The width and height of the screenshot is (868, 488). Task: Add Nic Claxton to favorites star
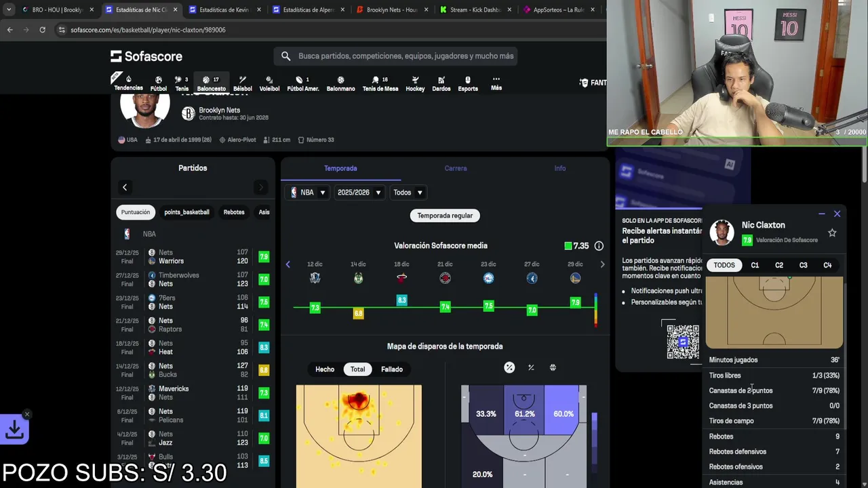click(x=832, y=232)
